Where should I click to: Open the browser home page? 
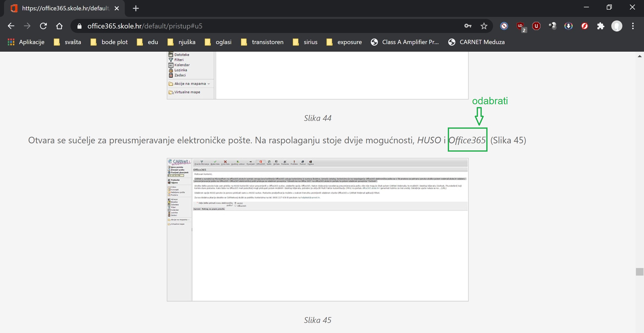click(x=59, y=26)
